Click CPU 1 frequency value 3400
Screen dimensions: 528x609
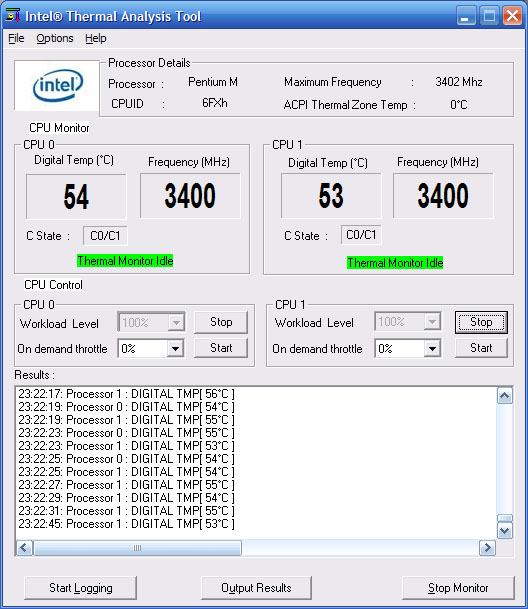(443, 195)
